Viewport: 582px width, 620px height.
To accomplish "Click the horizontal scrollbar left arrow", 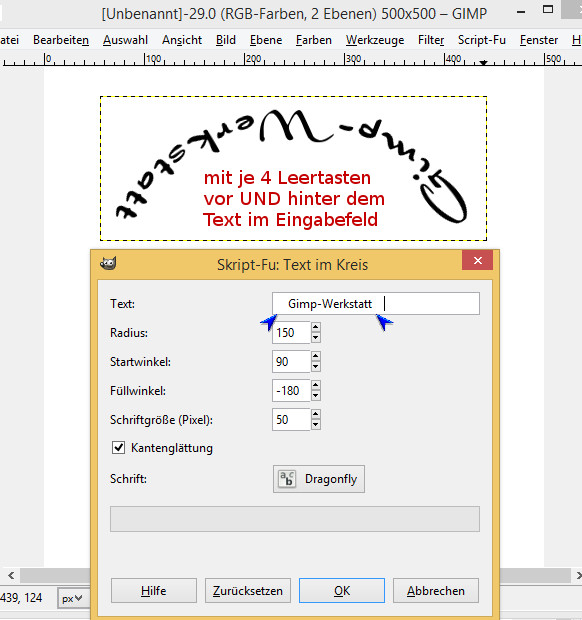I will (x=11, y=575).
